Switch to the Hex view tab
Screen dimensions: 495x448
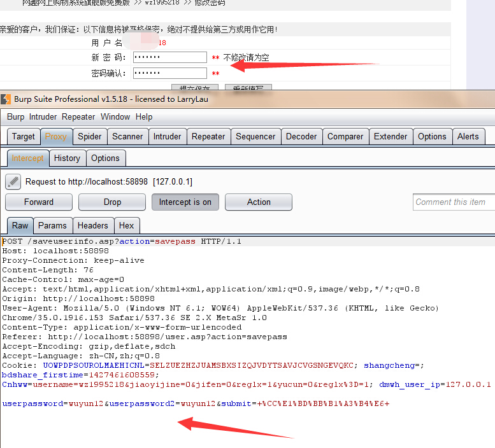click(x=127, y=225)
